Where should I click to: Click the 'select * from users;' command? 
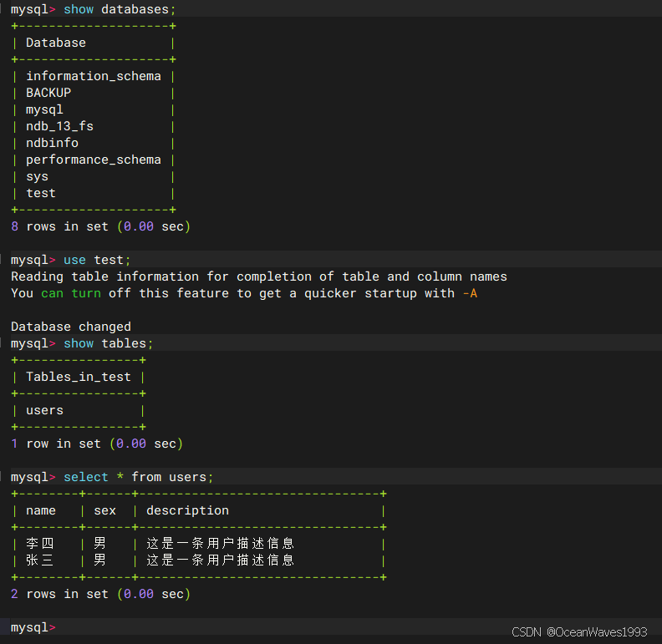[139, 477]
